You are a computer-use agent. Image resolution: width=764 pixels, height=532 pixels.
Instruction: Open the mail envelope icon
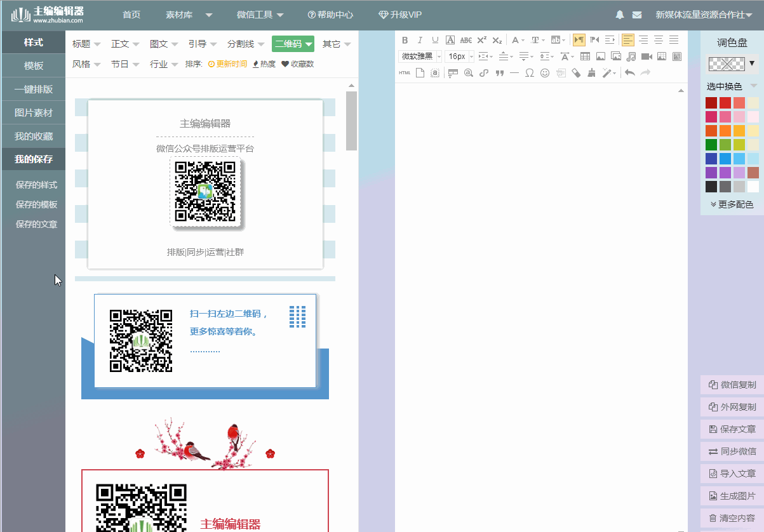point(636,15)
